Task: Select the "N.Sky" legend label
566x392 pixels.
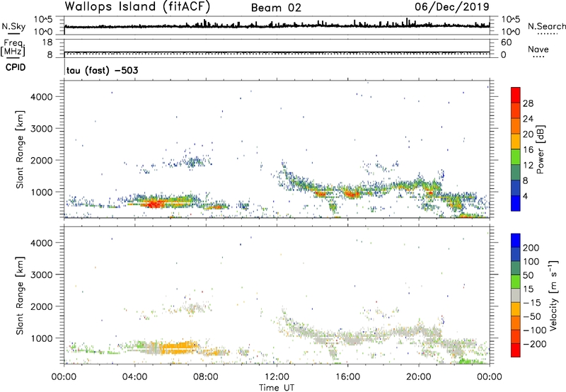Action: (13, 26)
